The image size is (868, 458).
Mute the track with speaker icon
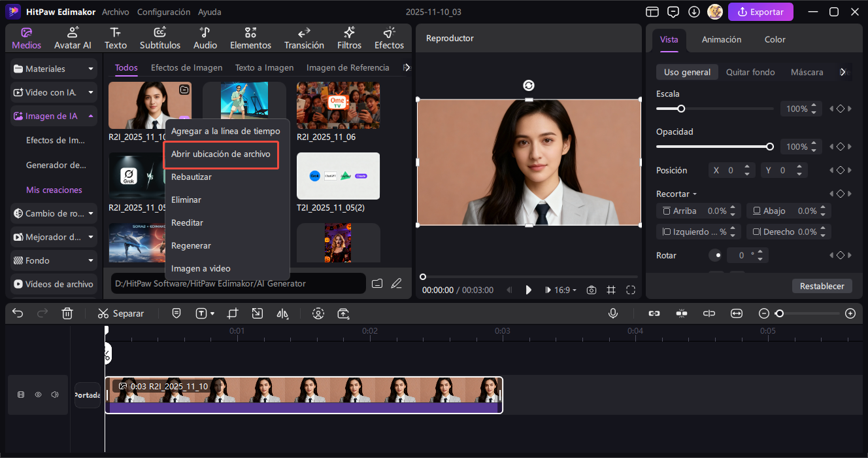pos(55,395)
